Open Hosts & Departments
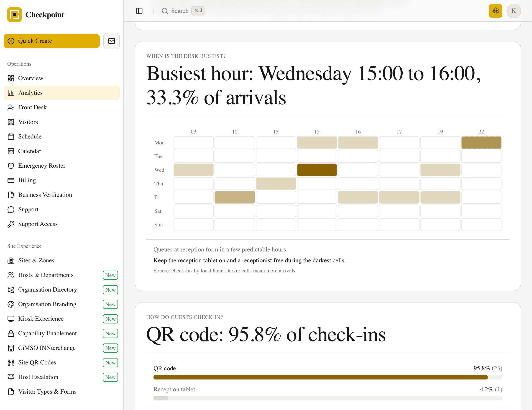Viewport: 532px width, 410px height. point(62,275)
